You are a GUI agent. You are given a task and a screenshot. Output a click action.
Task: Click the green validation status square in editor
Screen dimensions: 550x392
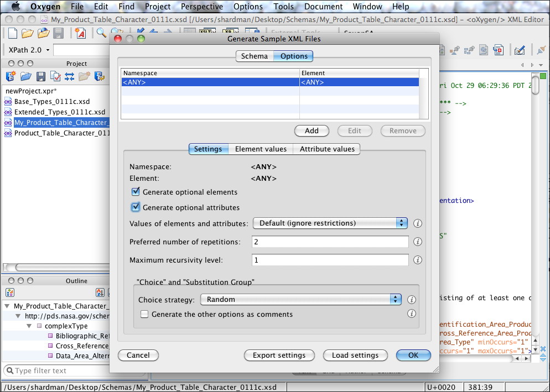click(543, 76)
